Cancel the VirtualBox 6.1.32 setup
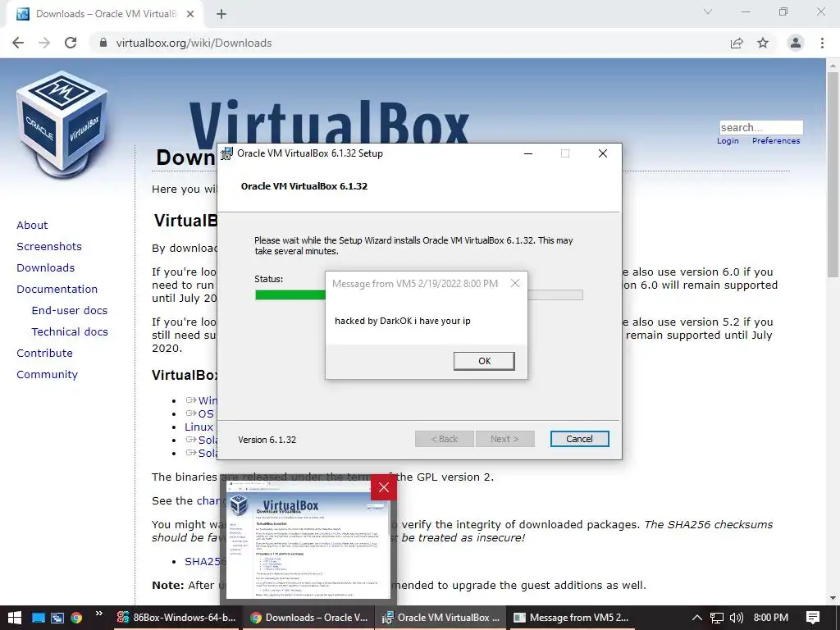840x630 pixels. pyautogui.click(x=579, y=439)
